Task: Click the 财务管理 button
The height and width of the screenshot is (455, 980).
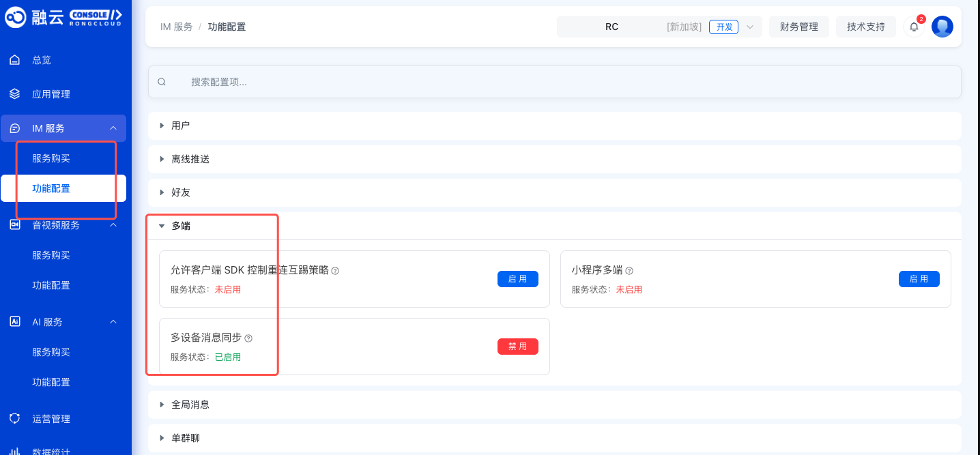Action: tap(798, 27)
